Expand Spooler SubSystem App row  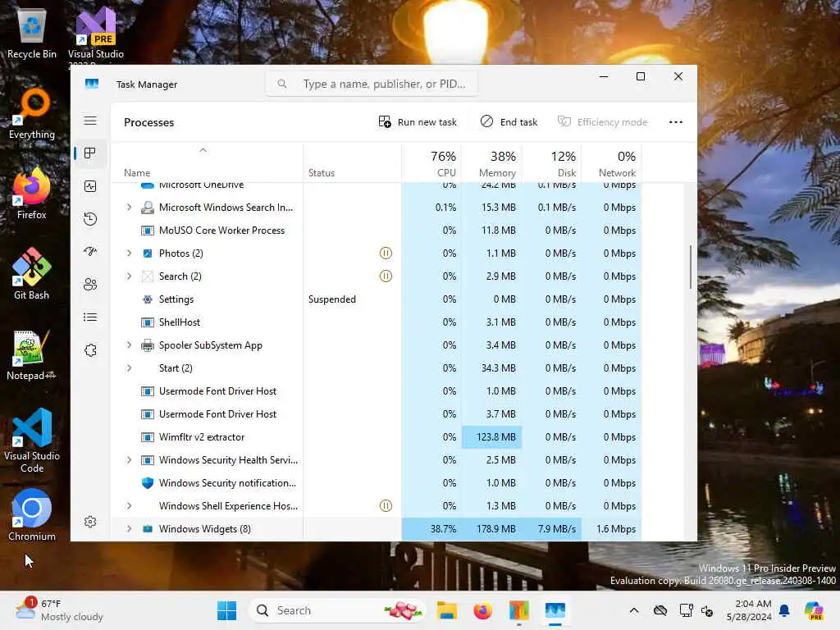(x=129, y=345)
